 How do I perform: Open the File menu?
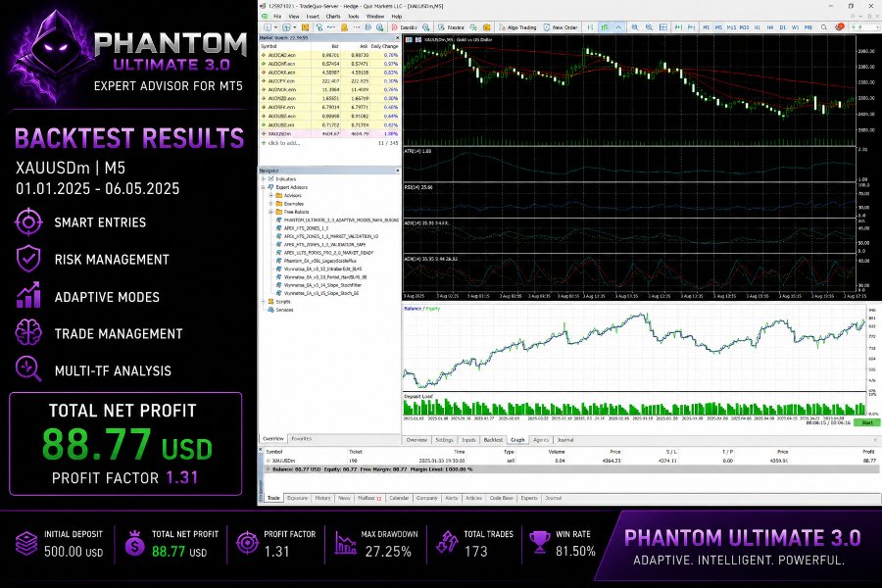(277, 17)
